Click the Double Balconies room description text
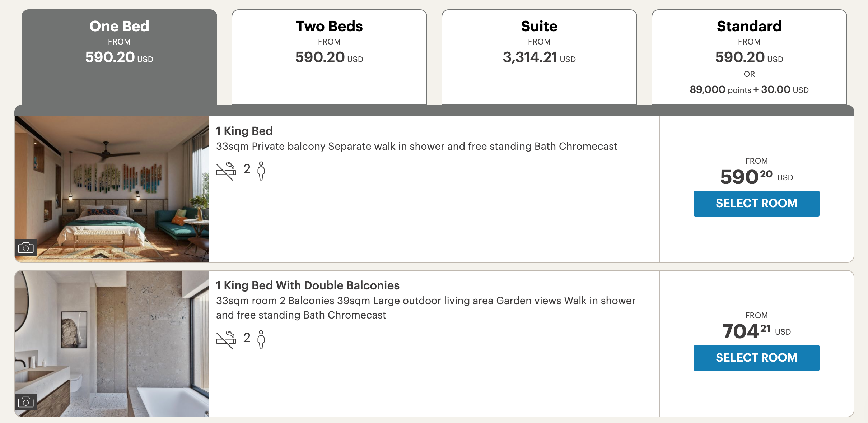This screenshot has width=868, height=423. [425, 308]
